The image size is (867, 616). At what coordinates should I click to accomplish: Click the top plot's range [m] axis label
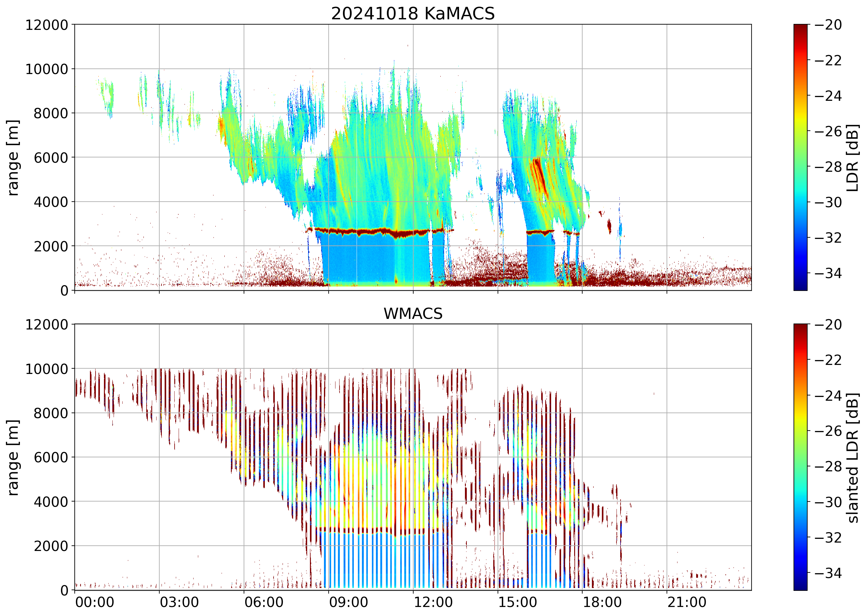coord(13,157)
